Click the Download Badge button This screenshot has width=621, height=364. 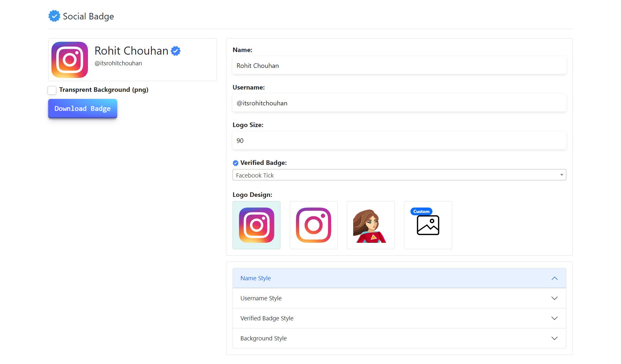82,109
